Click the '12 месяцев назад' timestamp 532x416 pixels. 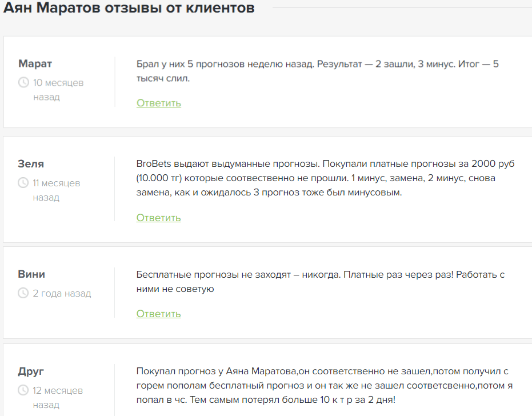(x=58, y=397)
